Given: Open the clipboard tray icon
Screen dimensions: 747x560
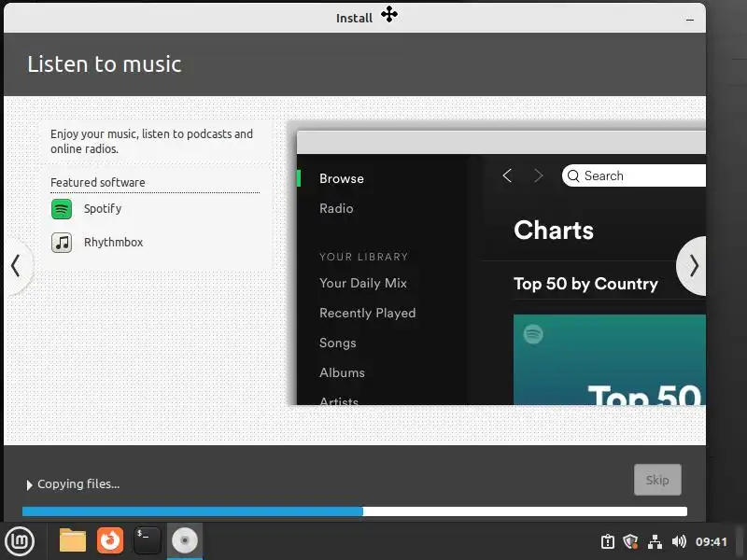Looking at the screenshot, I should point(608,541).
